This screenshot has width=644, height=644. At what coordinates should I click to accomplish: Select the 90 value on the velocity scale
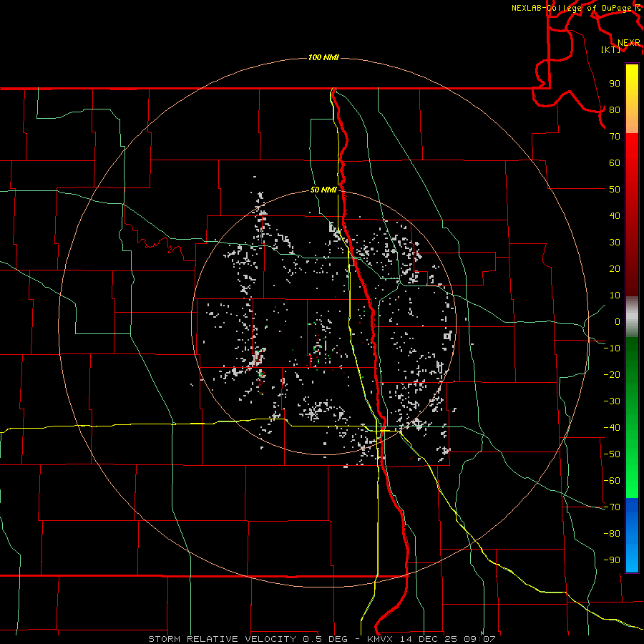(615, 84)
